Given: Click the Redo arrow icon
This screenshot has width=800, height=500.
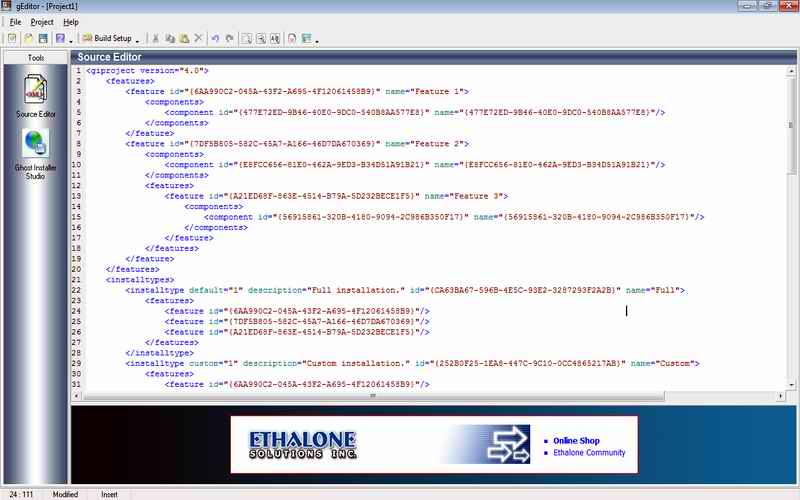Looking at the screenshot, I should pyautogui.click(x=229, y=38).
